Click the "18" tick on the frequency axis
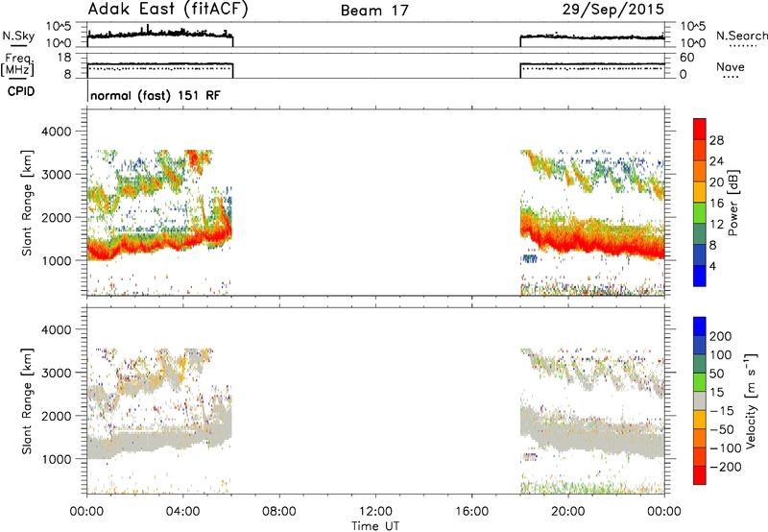The image size is (768, 532). [x=63, y=58]
